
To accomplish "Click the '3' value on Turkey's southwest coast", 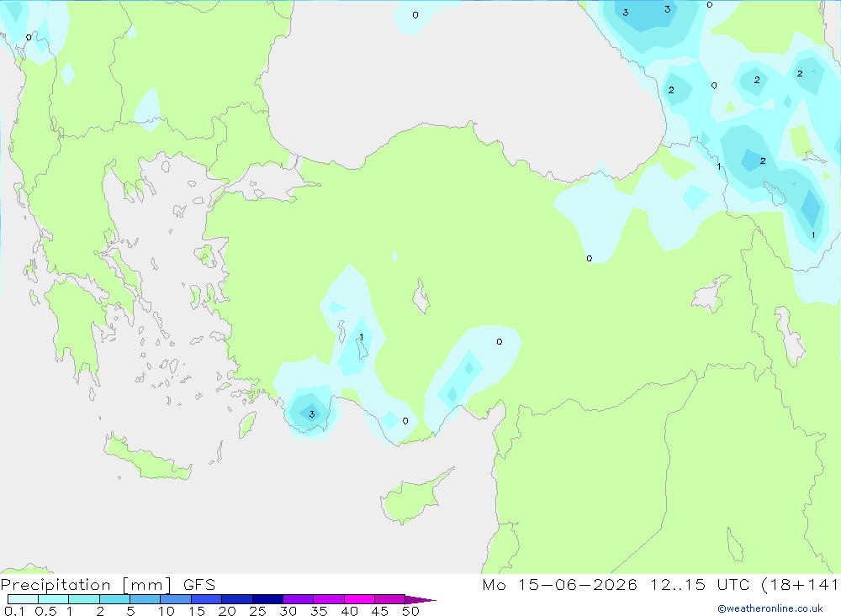I will click(x=312, y=414).
